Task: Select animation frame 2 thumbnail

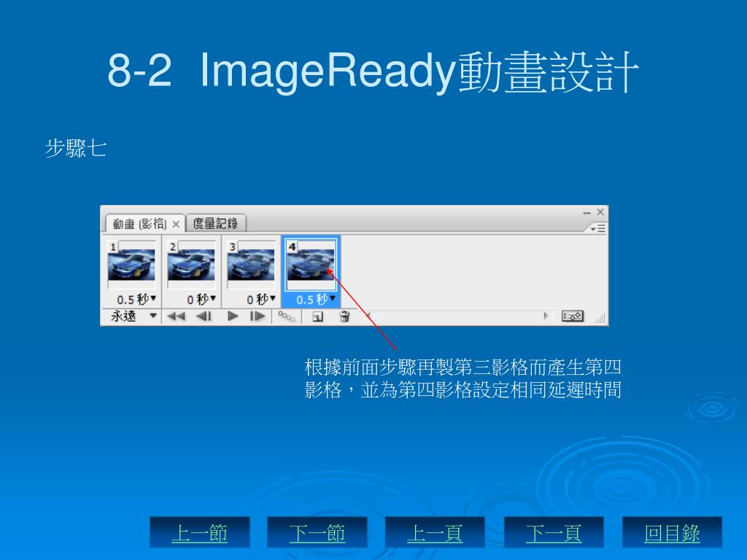Action: [x=191, y=265]
